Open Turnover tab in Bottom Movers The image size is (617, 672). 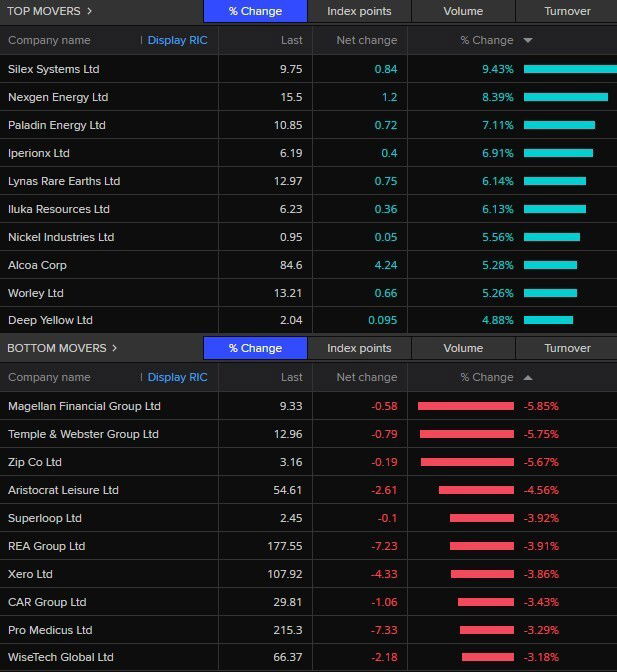pyautogui.click(x=567, y=348)
